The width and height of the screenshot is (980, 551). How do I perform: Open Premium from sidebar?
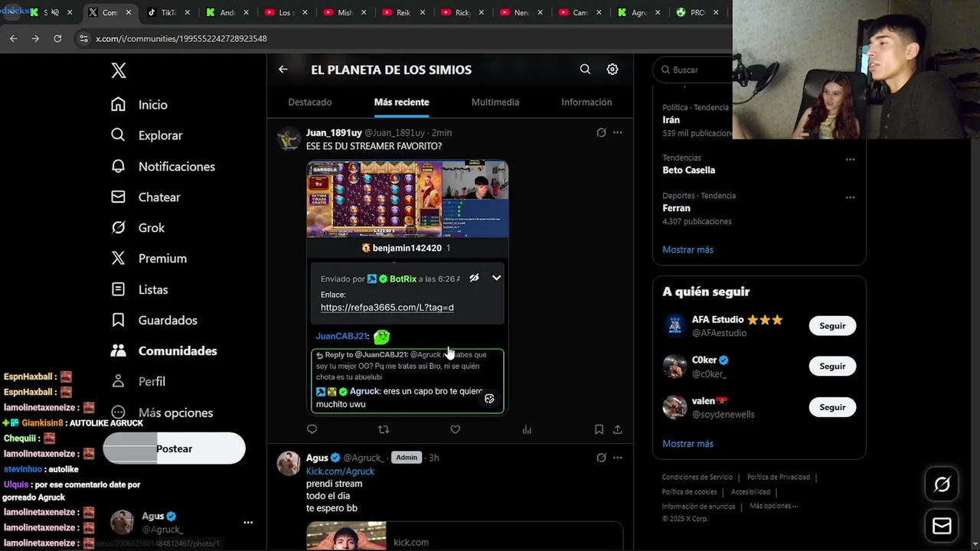click(149, 258)
